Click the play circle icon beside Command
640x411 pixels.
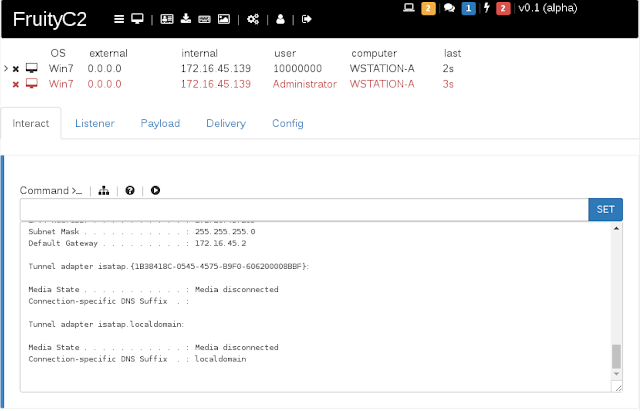155,190
